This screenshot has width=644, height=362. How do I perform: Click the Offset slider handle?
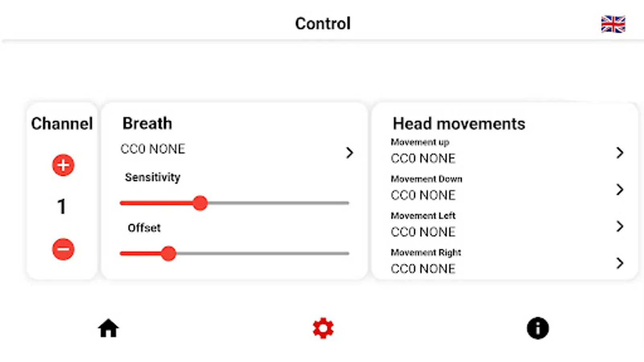tap(168, 253)
